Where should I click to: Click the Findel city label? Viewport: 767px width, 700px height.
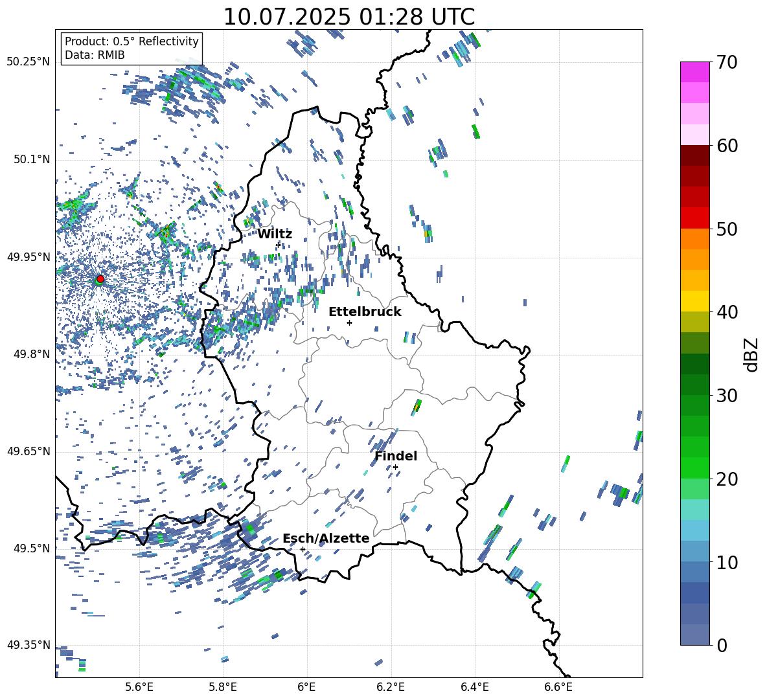coord(396,456)
